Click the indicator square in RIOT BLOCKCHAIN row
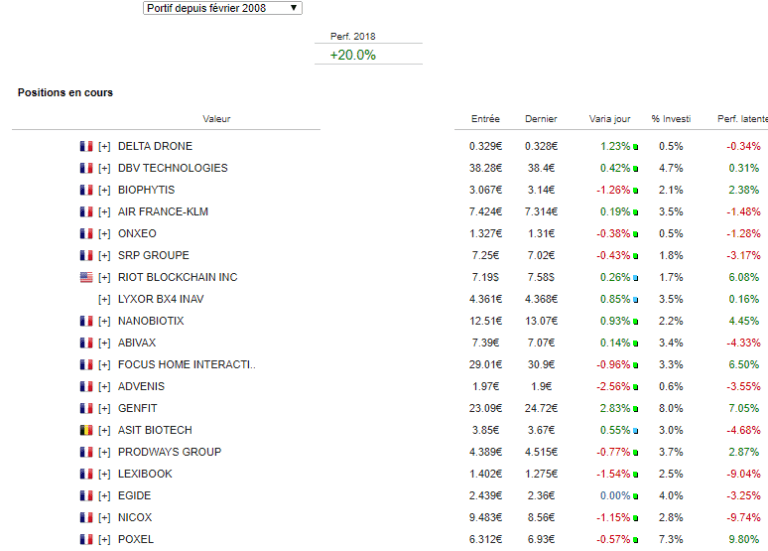The height and width of the screenshot is (551, 768). [635, 278]
